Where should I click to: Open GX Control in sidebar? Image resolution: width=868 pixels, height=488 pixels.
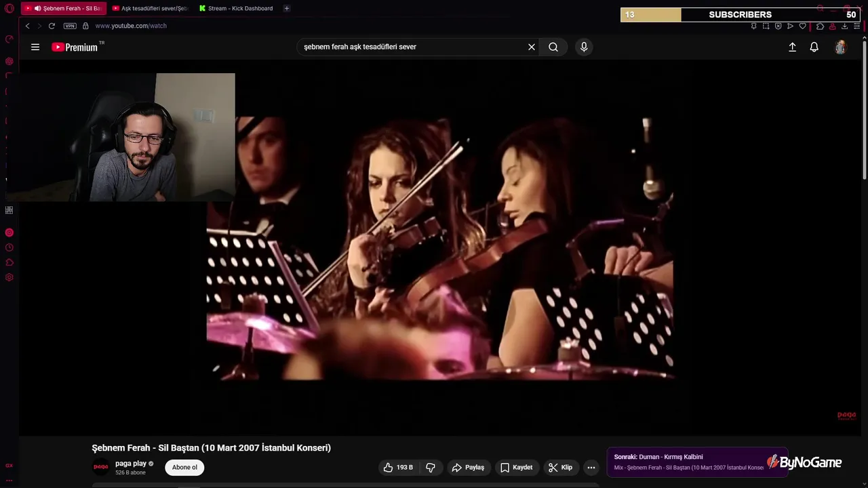click(x=9, y=39)
